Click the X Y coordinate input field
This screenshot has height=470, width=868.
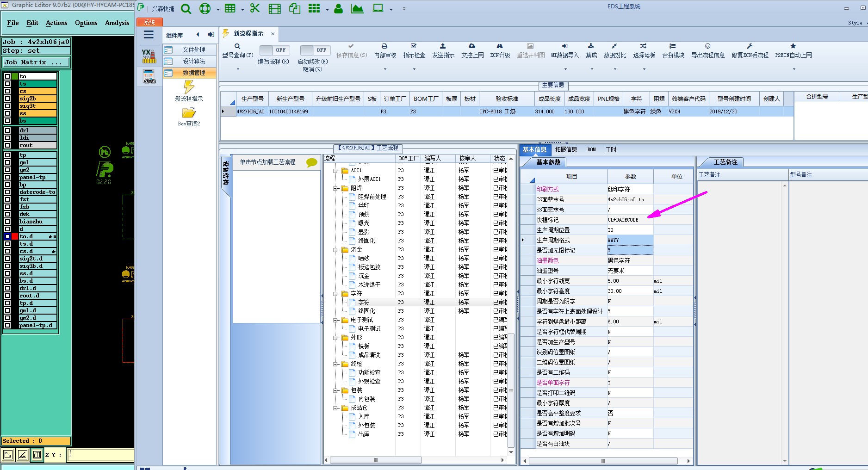(x=100, y=454)
